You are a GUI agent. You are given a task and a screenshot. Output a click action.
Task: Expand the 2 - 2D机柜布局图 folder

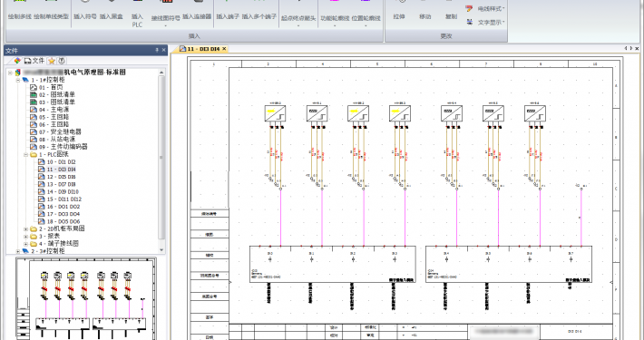coord(26,228)
